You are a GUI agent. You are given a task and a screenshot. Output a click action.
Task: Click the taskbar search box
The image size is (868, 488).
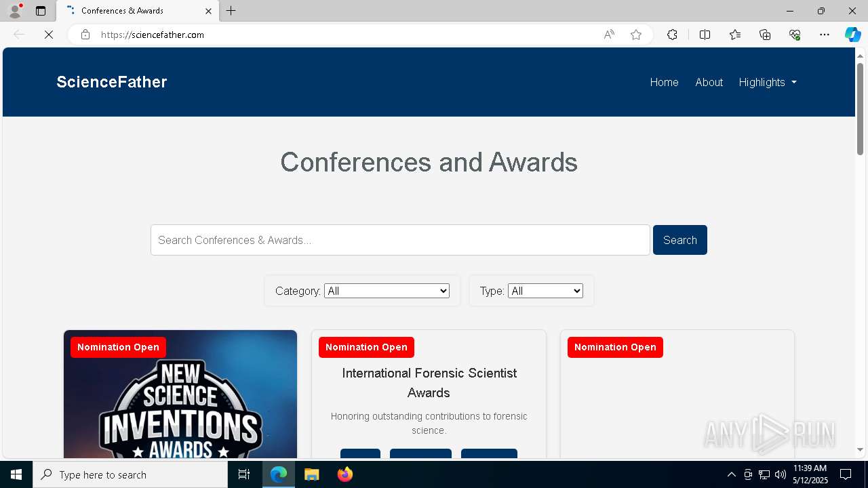tap(130, 474)
